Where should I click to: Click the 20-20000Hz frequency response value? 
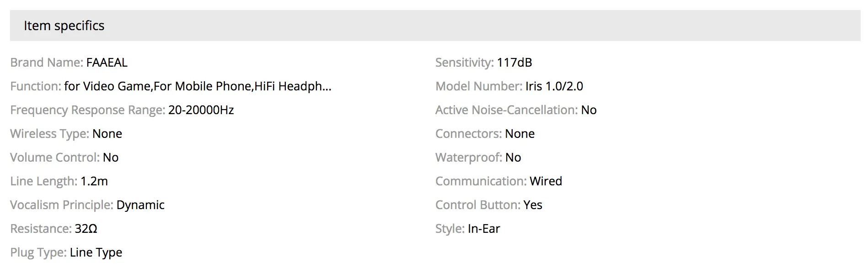[201, 110]
